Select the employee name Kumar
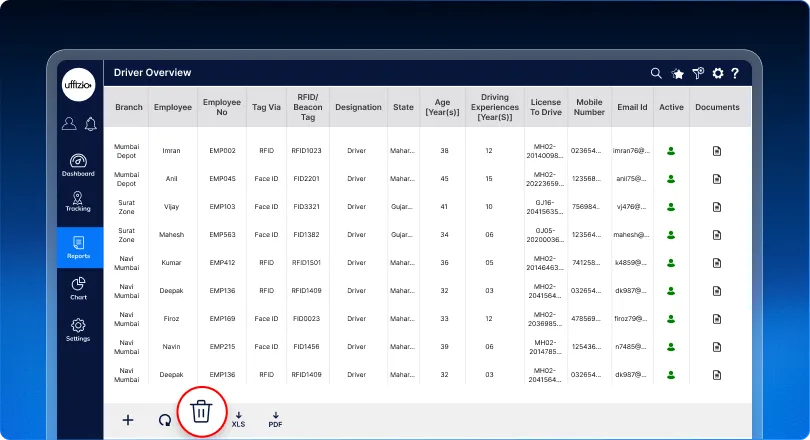Image resolution: width=810 pixels, height=440 pixels. click(x=172, y=262)
